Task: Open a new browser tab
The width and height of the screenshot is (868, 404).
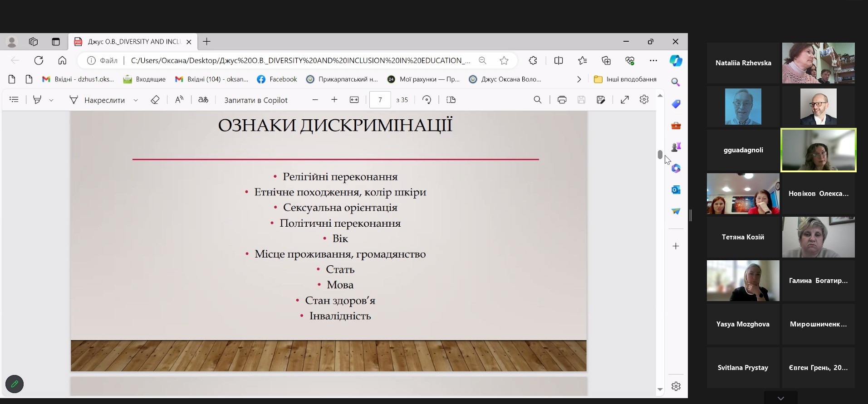Action: click(206, 42)
